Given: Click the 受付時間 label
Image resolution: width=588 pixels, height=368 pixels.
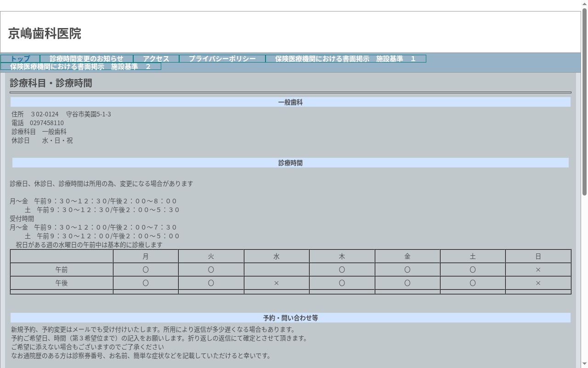Looking at the screenshot, I should 22,218.
